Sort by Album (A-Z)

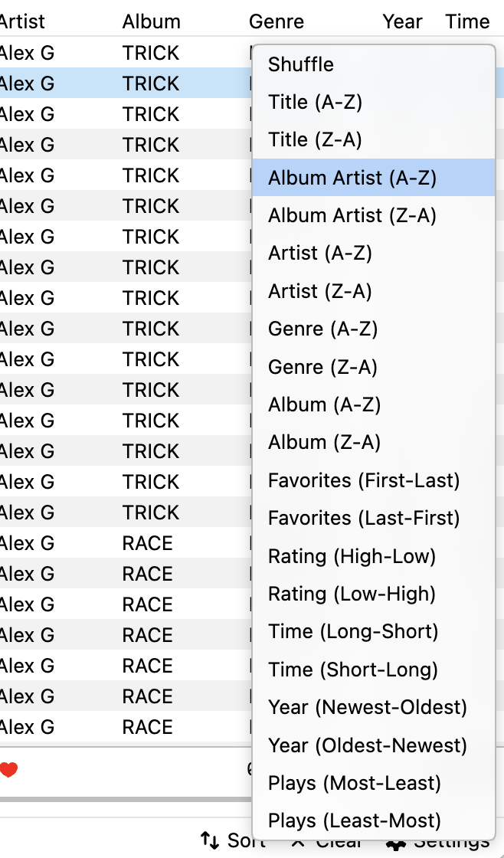pyautogui.click(x=374, y=404)
